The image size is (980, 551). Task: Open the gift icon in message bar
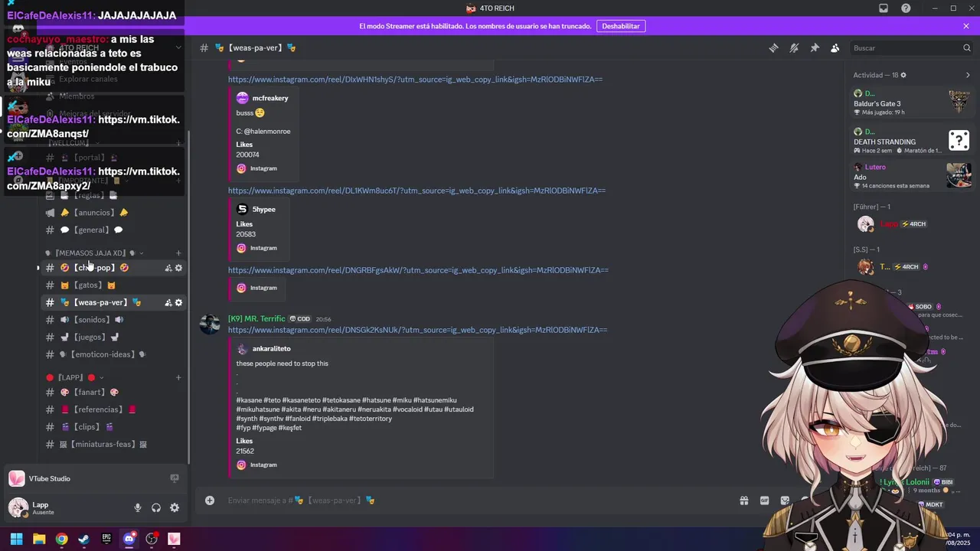click(743, 500)
